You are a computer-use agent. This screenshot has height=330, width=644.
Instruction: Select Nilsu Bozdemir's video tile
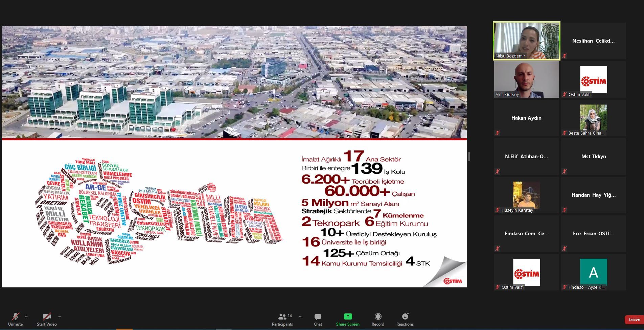527,41
